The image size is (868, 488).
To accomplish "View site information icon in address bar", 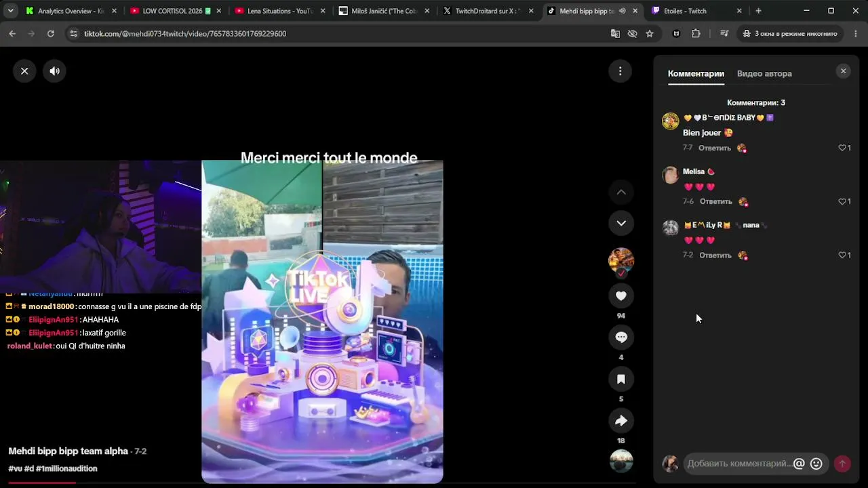I will pyautogui.click(x=73, y=33).
